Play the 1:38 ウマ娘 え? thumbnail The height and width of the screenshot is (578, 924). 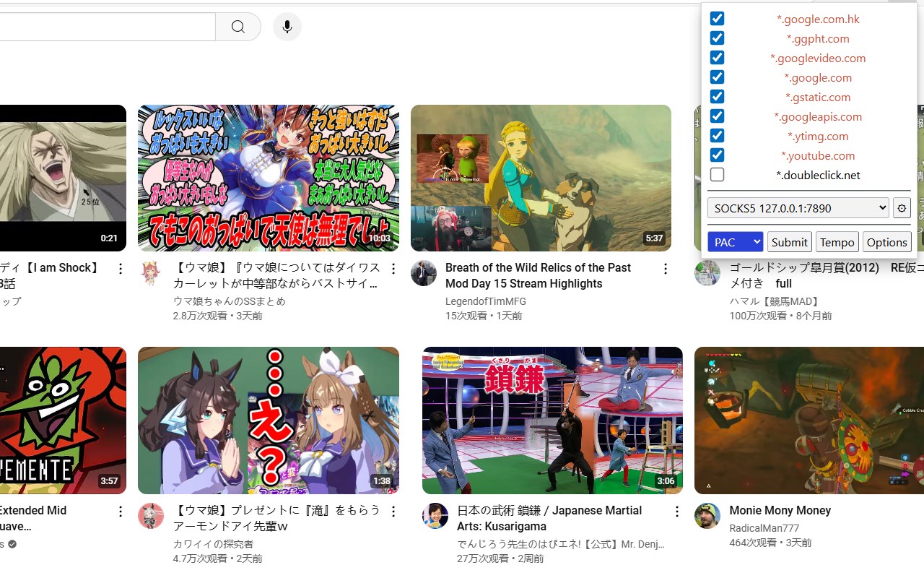pyautogui.click(x=269, y=420)
